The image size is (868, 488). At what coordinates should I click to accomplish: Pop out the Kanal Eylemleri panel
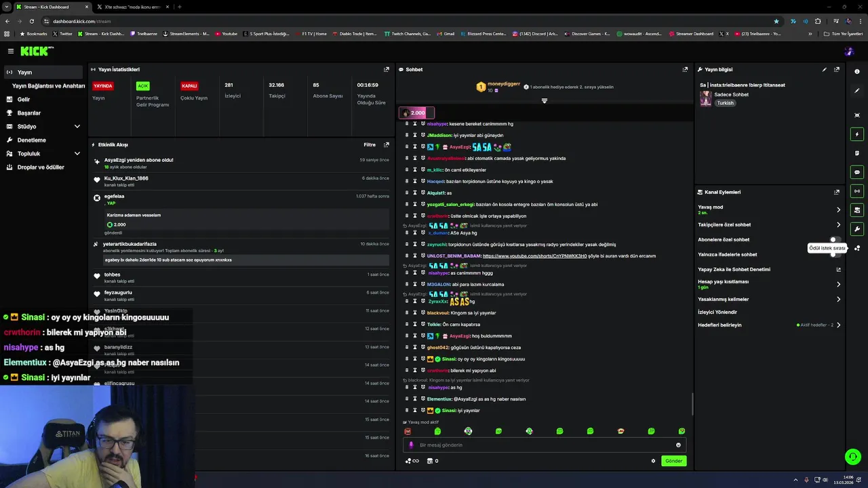pyautogui.click(x=837, y=192)
